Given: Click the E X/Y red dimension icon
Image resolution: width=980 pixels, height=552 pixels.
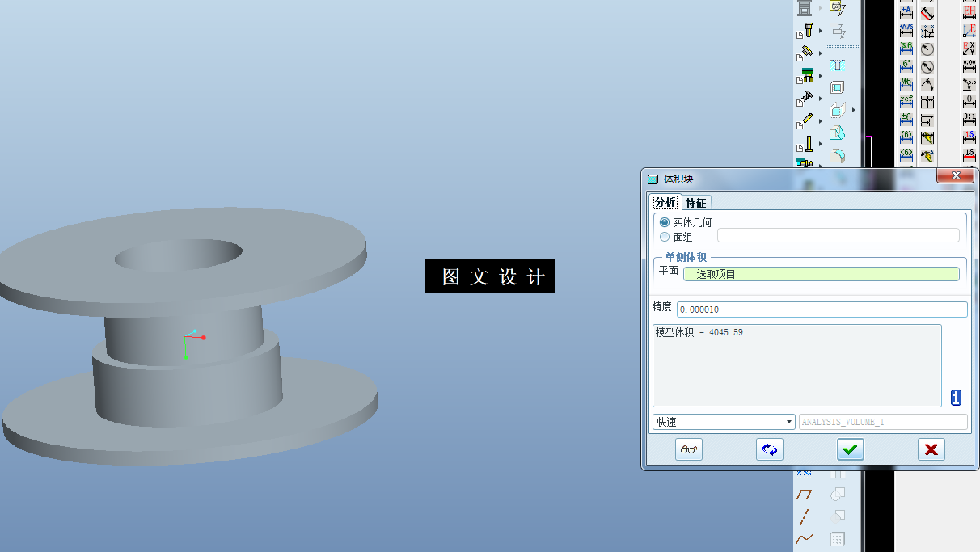Looking at the screenshot, I should (x=969, y=48).
